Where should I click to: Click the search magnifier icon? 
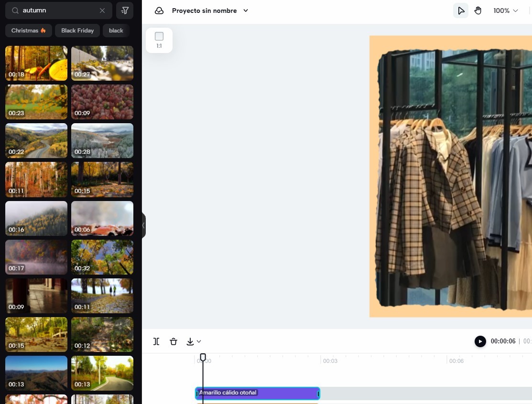point(15,11)
